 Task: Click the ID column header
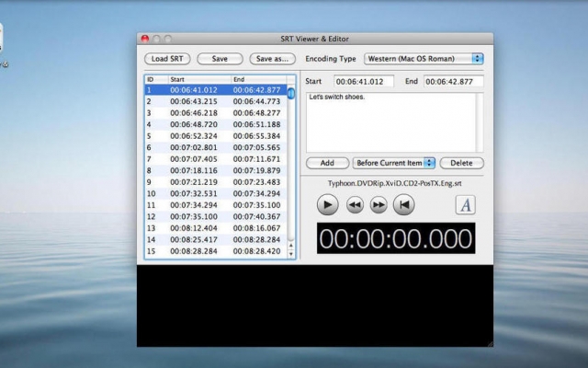[x=156, y=80]
